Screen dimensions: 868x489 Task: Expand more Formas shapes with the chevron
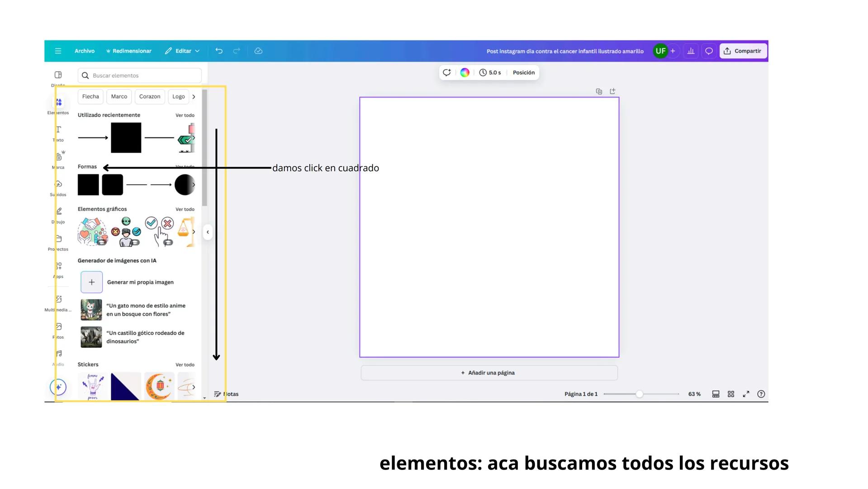(x=194, y=185)
